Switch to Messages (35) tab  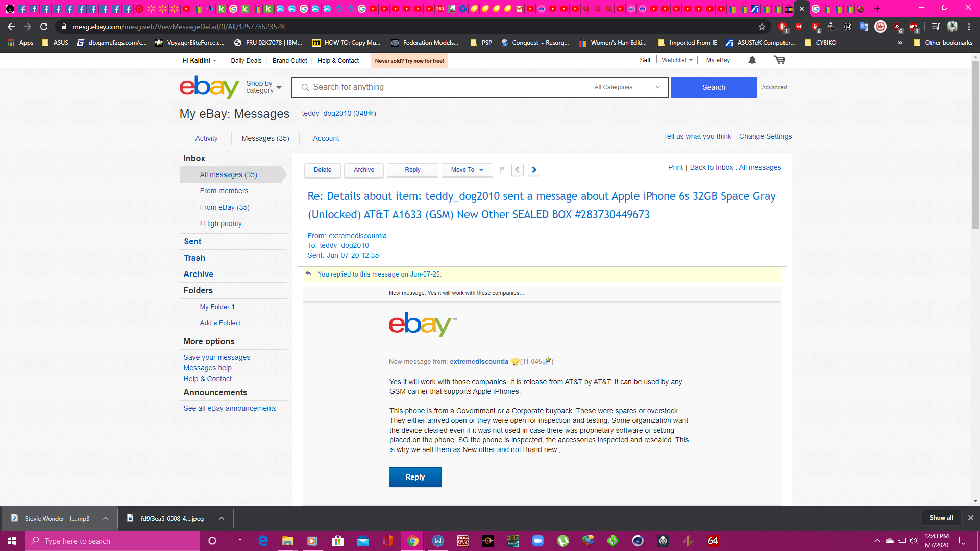[265, 138]
